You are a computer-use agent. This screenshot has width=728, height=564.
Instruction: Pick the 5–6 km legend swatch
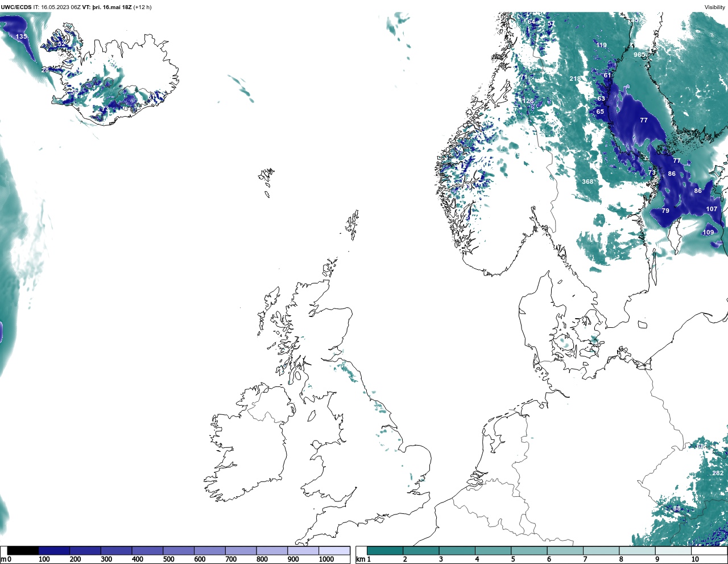point(529,550)
